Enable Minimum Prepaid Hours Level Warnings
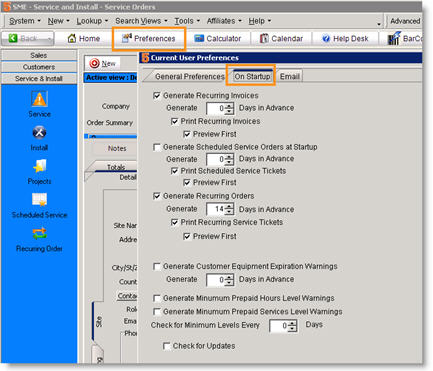The height and width of the screenshot is (371, 433). [x=157, y=298]
